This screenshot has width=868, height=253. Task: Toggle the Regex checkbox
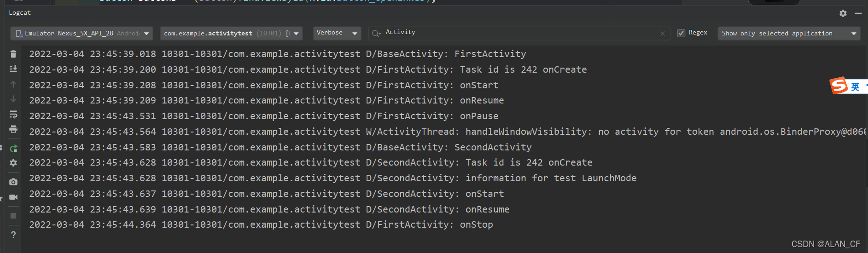(x=681, y=33)
